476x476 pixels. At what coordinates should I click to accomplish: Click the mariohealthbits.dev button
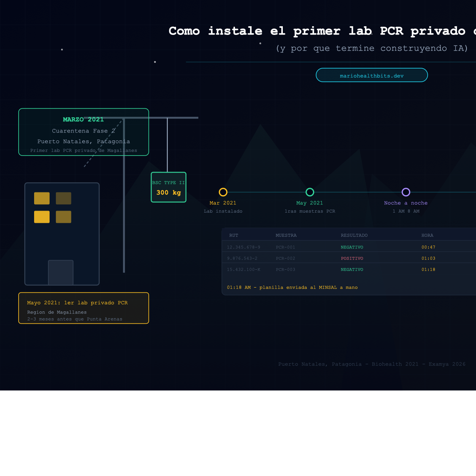372,75
